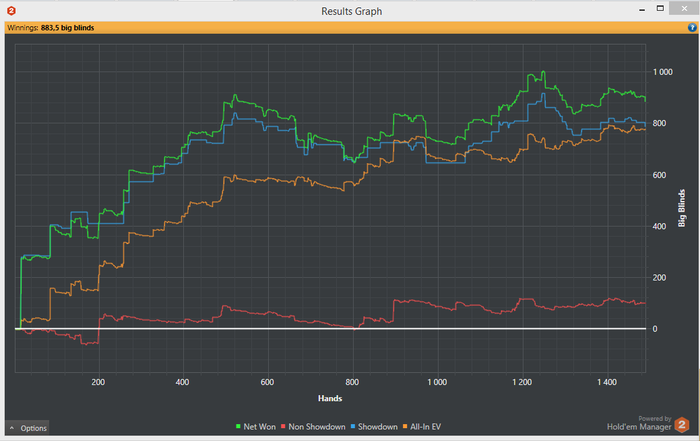The height and width of the screenshot is (441, 700).
Task: Click the 1 200 x-axis tick label
Action: [522, 382]
